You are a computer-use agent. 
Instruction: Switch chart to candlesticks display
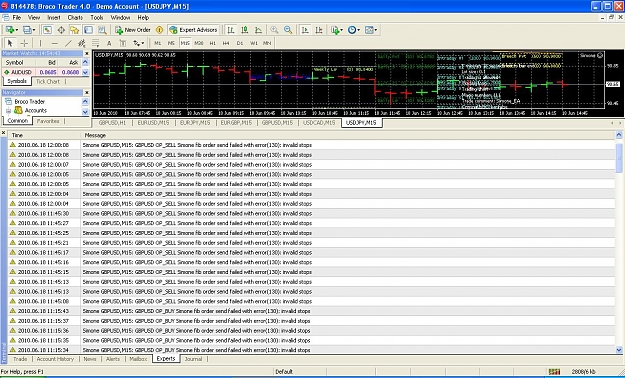245,30
